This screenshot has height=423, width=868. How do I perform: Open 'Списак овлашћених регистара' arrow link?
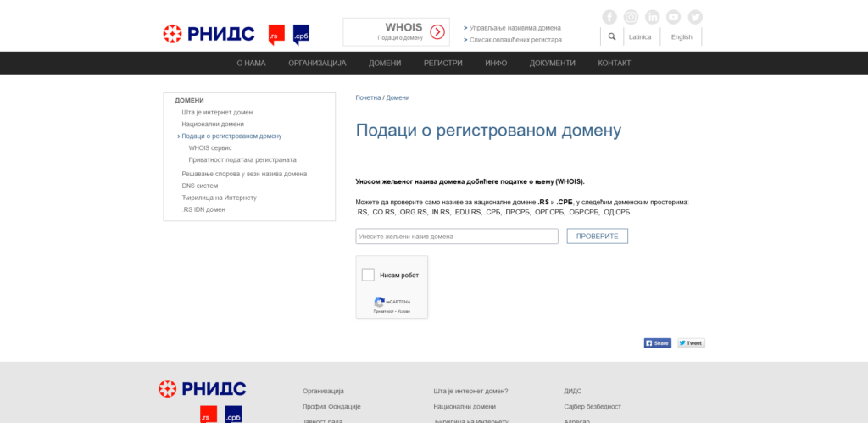(x=515, y=40)
